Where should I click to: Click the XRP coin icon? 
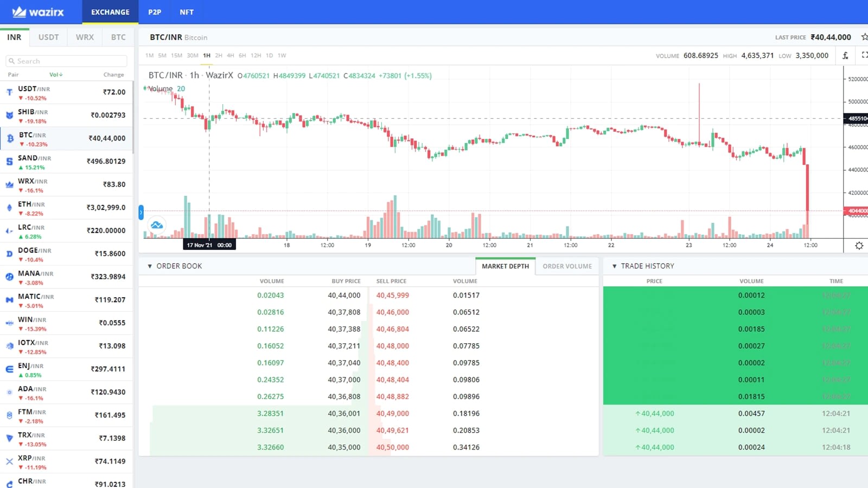tap(9, 461)
